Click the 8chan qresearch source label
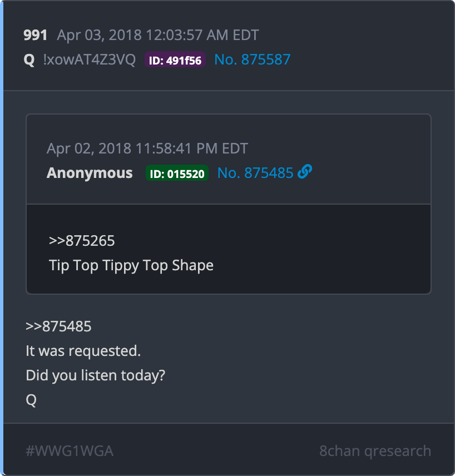Viewport: 455px width, 476px height. [375, 451]
